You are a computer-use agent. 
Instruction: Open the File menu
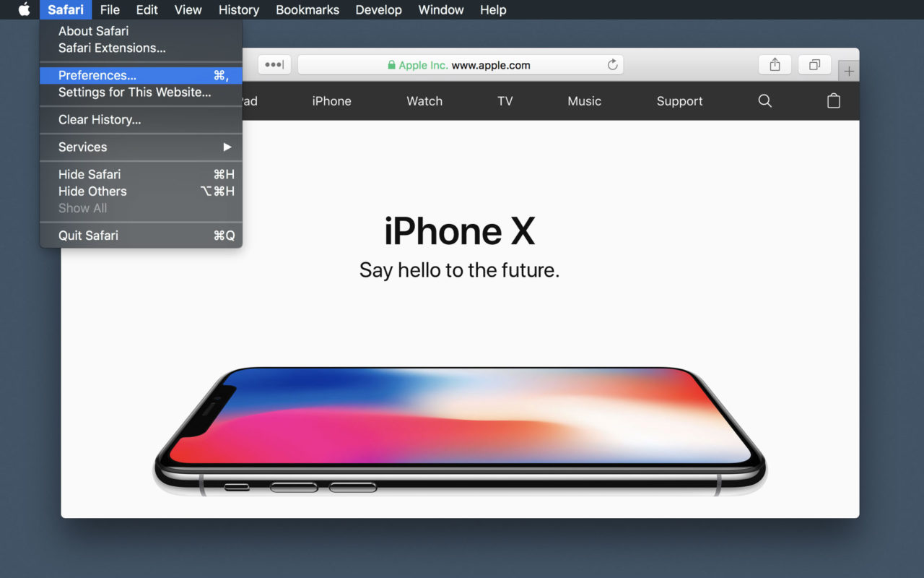pos(110,9)
